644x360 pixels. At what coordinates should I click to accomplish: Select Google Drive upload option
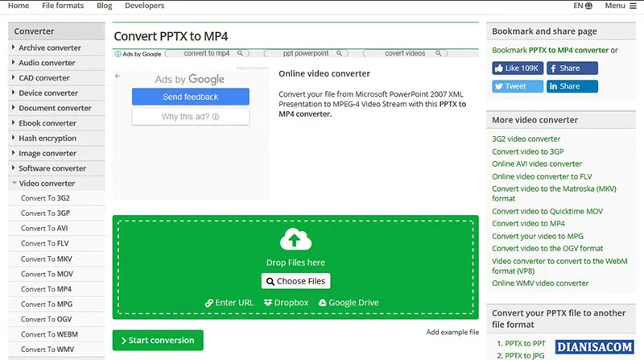(x=349, y=303)
